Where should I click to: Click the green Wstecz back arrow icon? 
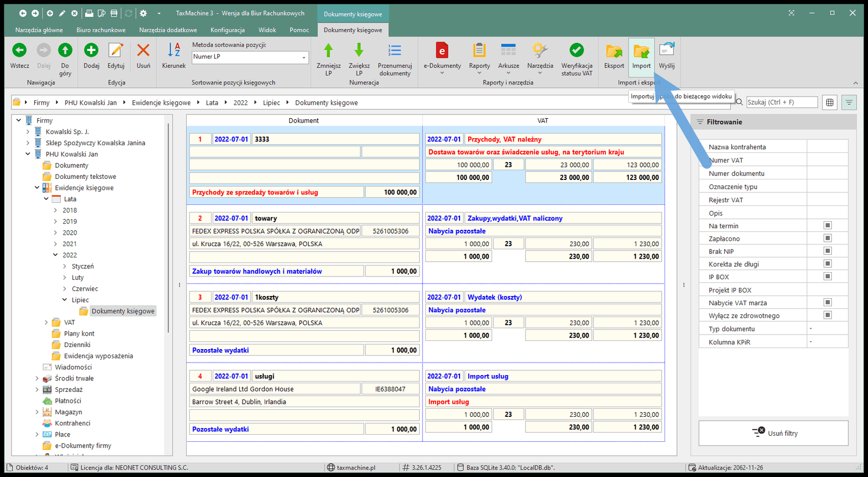click(x=20, y=51)
